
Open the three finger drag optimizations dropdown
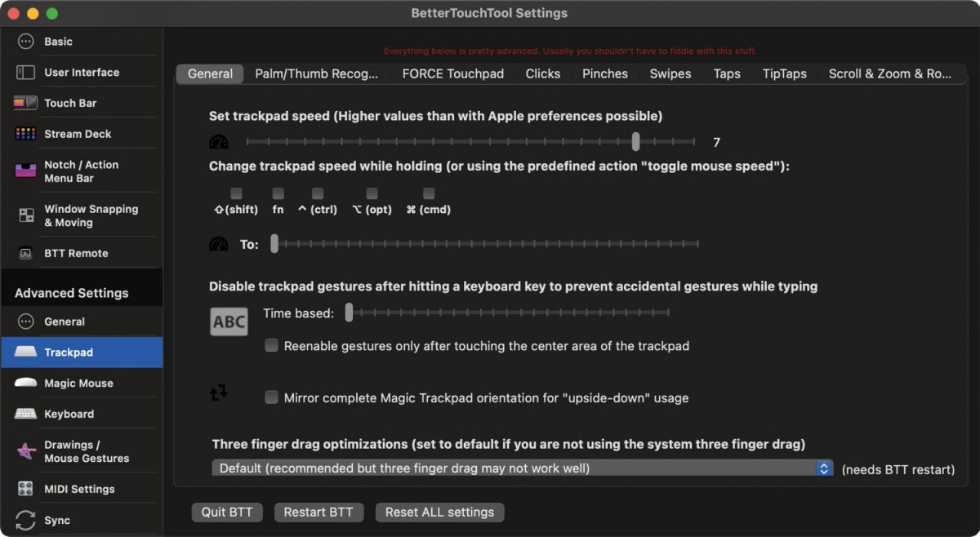tap(522, 468)
